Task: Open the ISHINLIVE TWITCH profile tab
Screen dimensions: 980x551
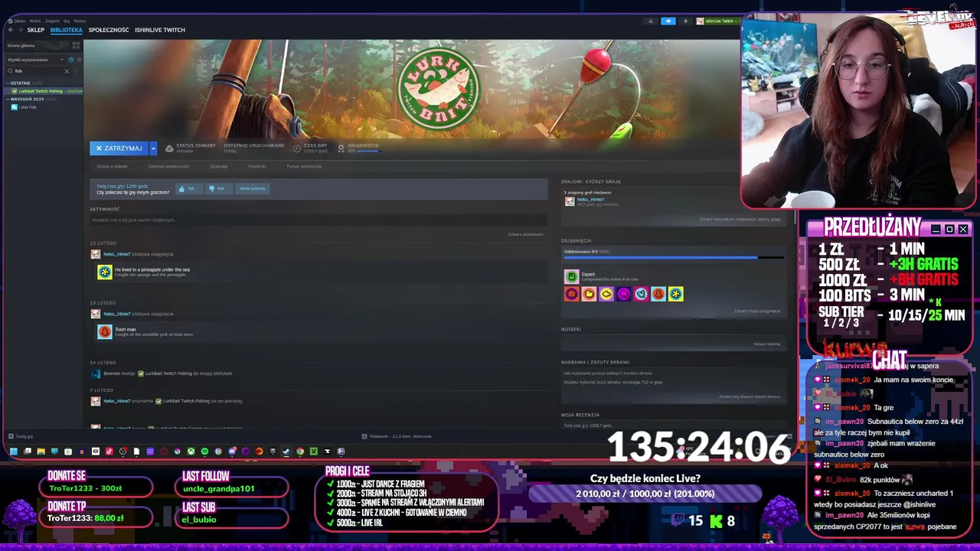Action: pos(160,30)
